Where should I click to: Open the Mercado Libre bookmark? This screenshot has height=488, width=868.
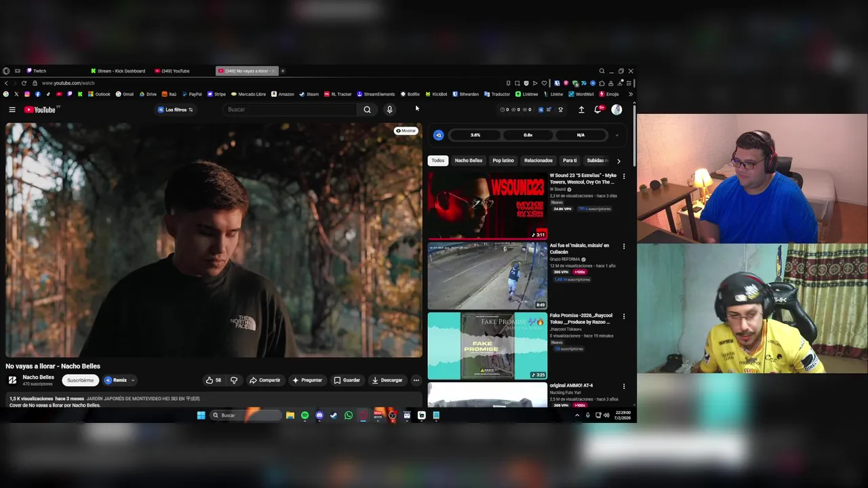point(248,94)
